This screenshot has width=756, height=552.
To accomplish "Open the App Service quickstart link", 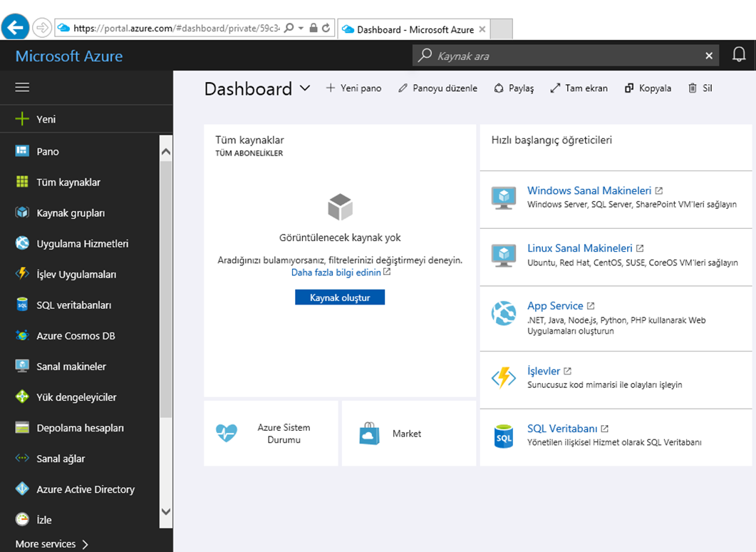I will [555, 306].
